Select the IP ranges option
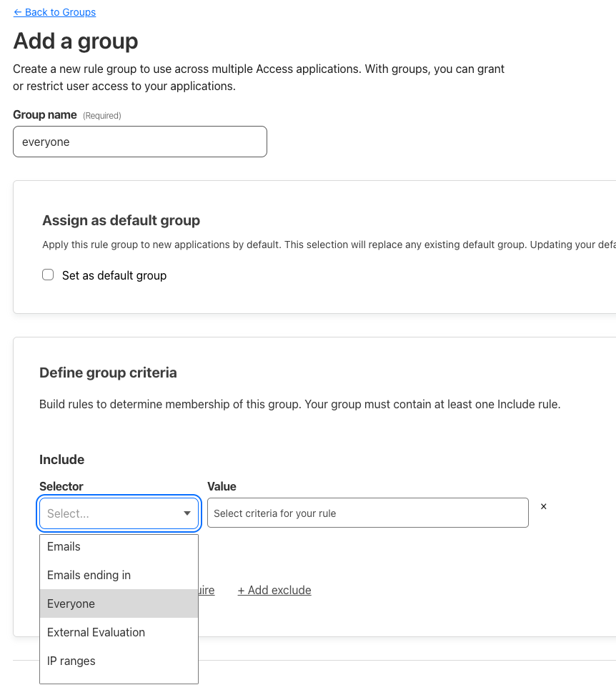The height and width of the screenshot is (700, 616). tap(71, 661)
